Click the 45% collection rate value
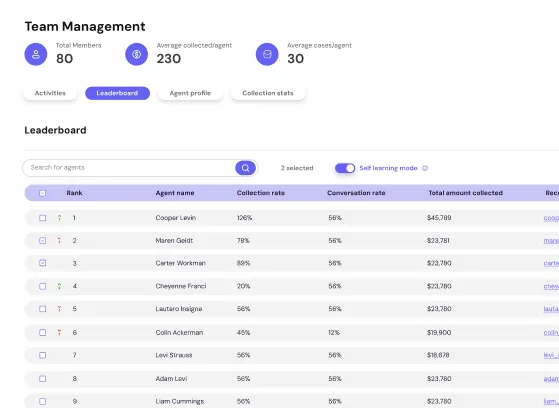This screenshot has width=559, height=408. [243, 332]
